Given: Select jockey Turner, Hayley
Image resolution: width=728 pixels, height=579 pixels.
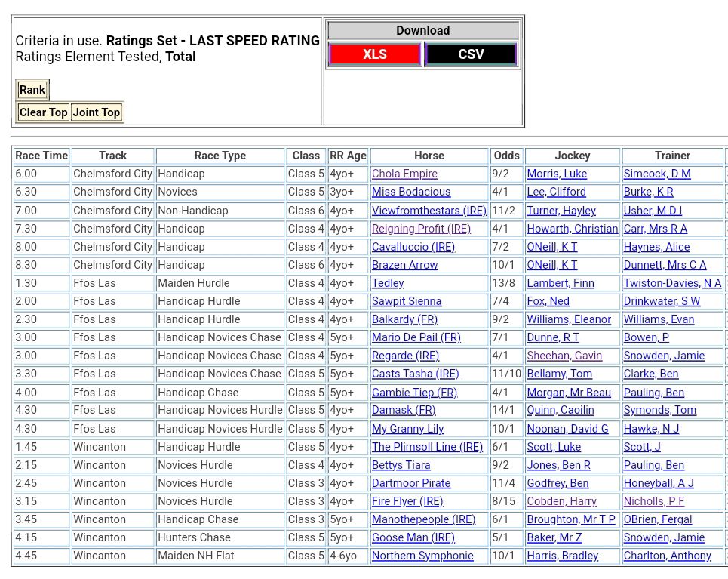Looking at the screenshot, I should 561,211.
